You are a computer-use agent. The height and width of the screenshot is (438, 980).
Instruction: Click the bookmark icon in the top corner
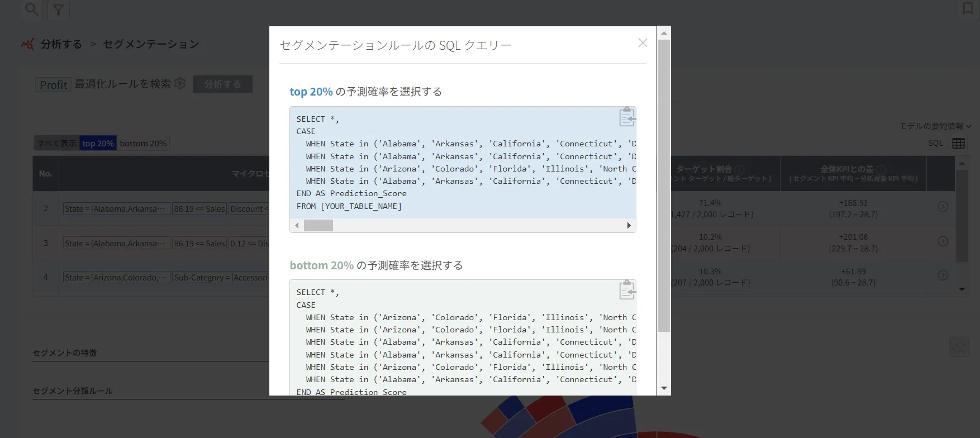pos(968,8)
